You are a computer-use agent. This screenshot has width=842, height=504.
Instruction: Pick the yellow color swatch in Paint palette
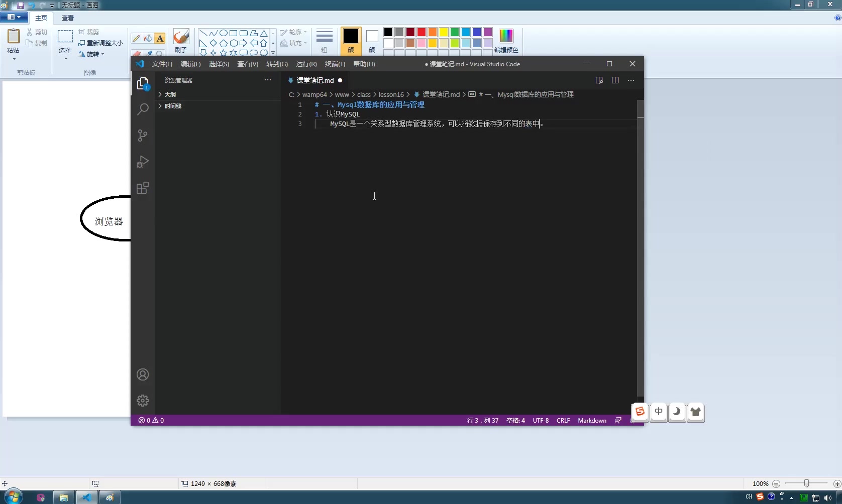(x=444, y=32)
